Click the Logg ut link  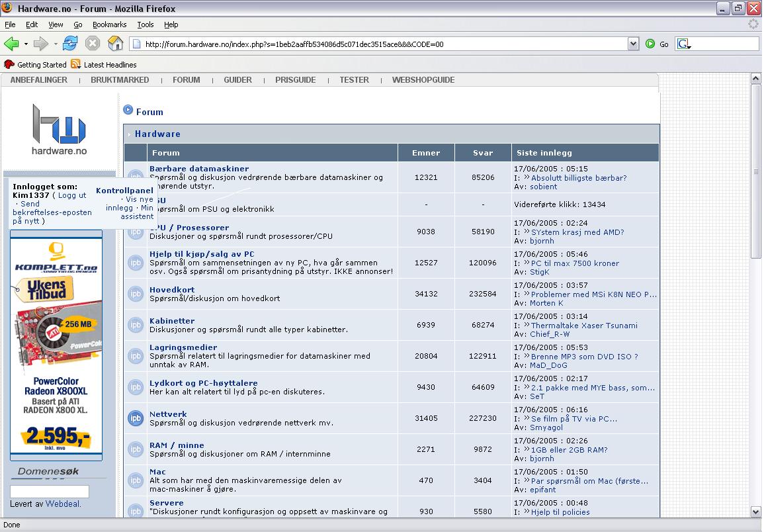[x=72, y=195]
